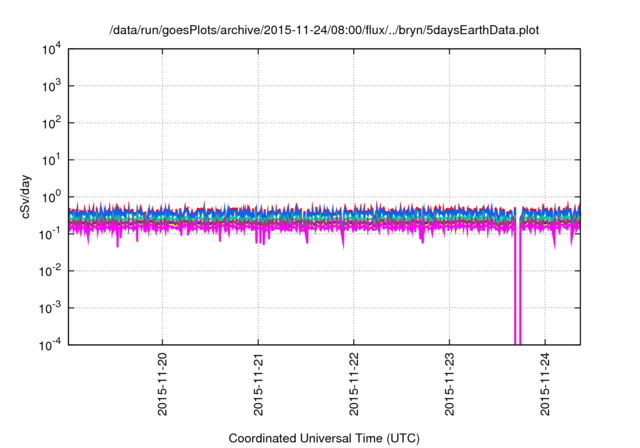Click the 2015-11-20 date tick label
640x448 pixels.
point(162,384)
